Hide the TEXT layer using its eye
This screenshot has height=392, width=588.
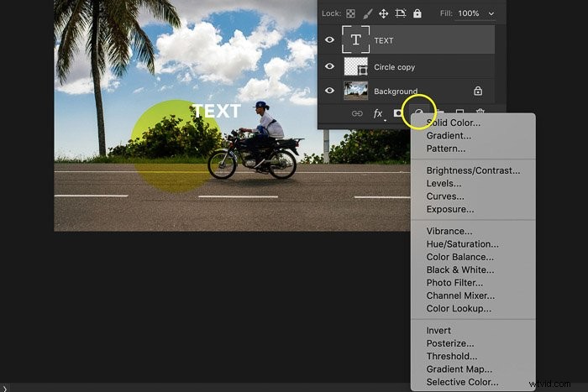(x=329, y=39)
